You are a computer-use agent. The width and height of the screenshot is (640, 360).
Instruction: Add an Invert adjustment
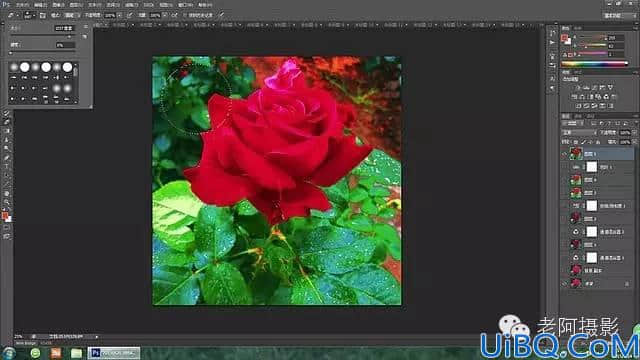579,106
